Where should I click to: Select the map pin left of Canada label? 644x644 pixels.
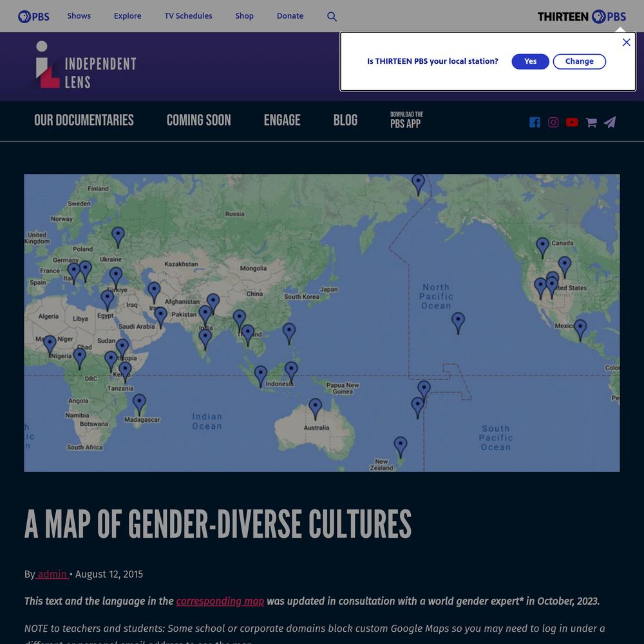point(542,248)
